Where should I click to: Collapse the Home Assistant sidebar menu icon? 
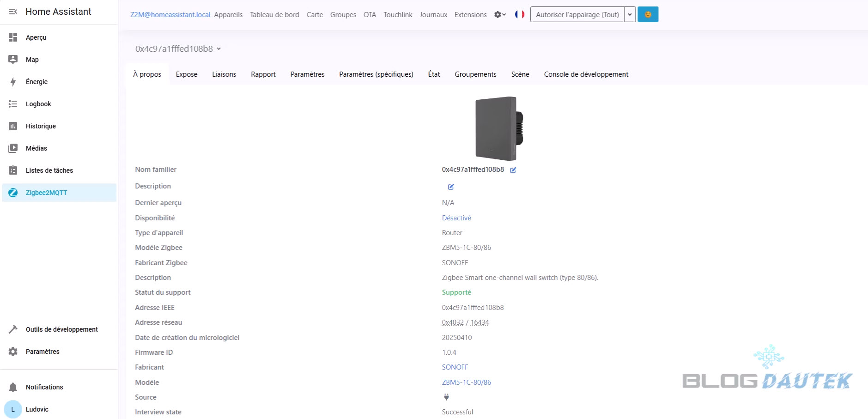coord(13,12)
